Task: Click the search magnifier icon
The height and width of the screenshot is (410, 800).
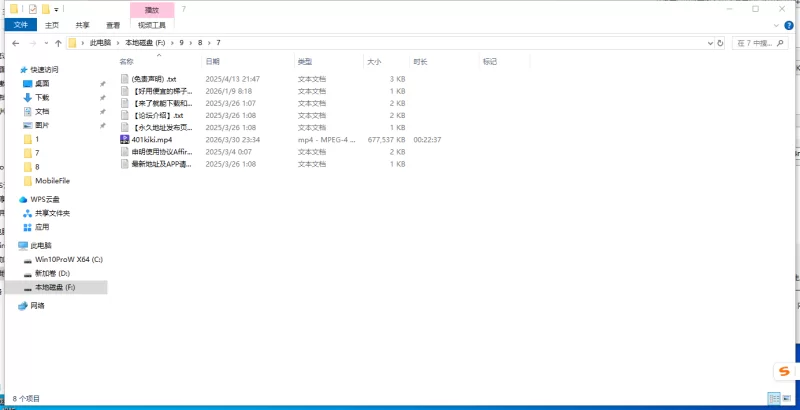Action: (x=780, y=43)
